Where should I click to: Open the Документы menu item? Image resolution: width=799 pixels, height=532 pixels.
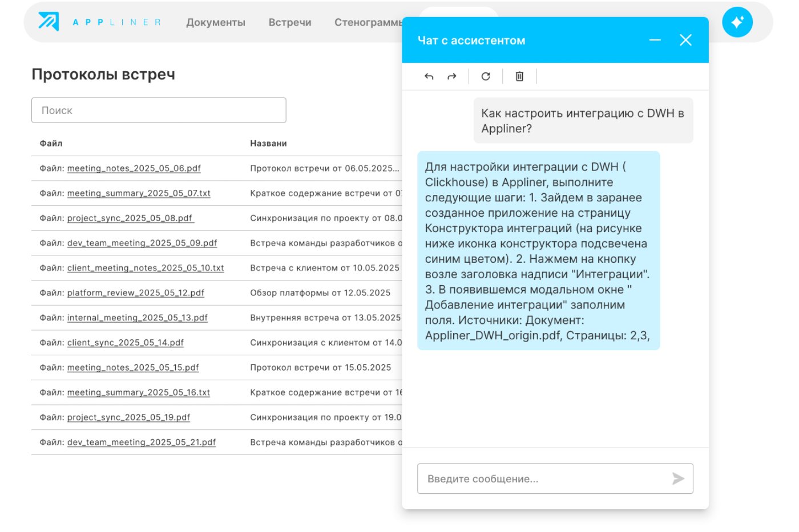pos(216,22)
